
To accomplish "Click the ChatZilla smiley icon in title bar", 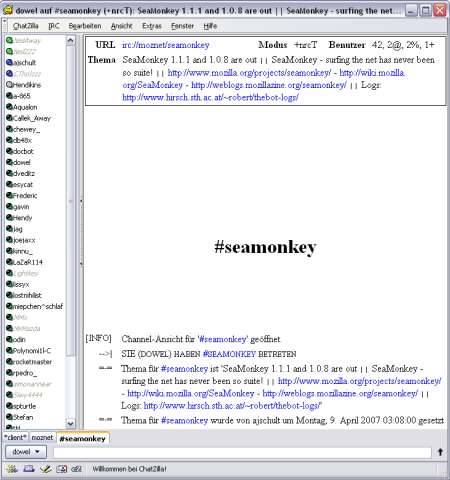I will point(8,10).
